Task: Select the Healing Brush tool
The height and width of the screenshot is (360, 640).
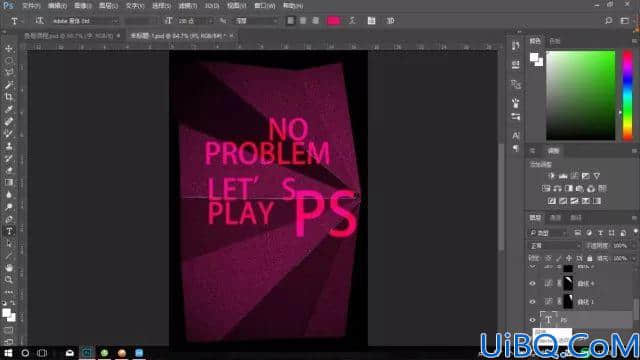Action: coord(9,122)
